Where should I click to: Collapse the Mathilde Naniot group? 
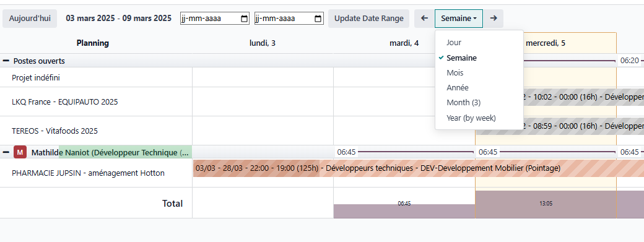point(6,152)
